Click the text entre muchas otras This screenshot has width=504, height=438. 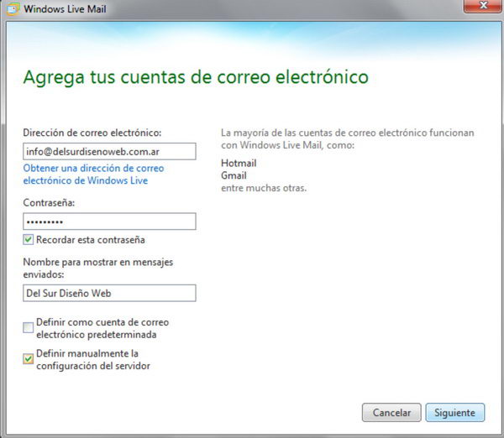[264, 188]
